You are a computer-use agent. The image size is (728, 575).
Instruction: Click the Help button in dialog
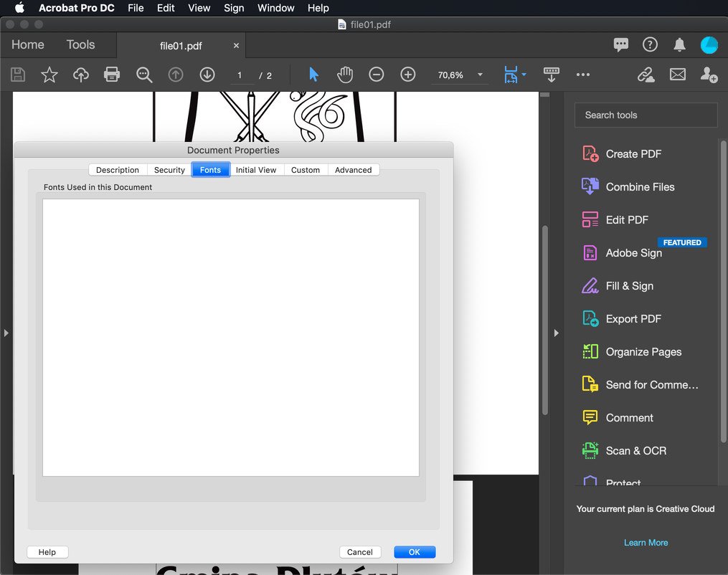47,552
